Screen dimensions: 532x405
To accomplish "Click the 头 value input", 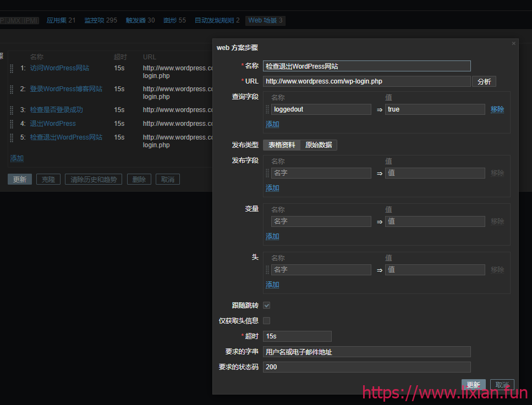I will point(435,270).
